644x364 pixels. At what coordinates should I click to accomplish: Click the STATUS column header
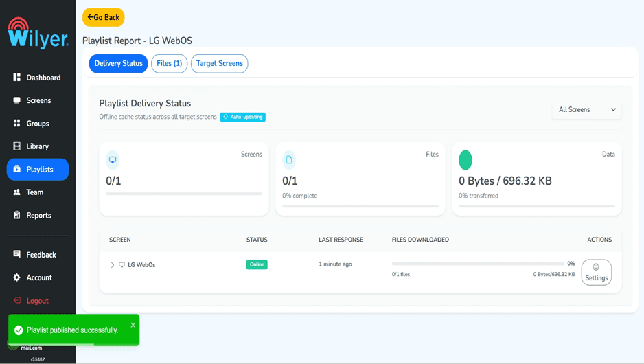[257, 240]
